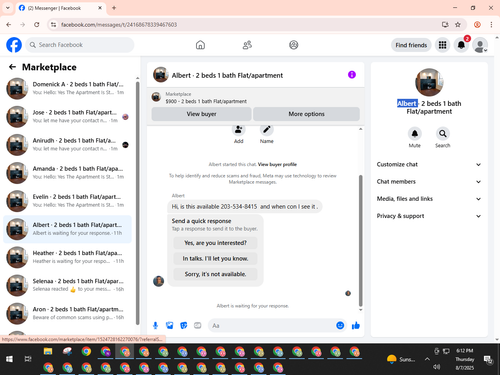Open the account profile menu avatar
This screenshot has width=500, height=375.
[x=480, y=45]
